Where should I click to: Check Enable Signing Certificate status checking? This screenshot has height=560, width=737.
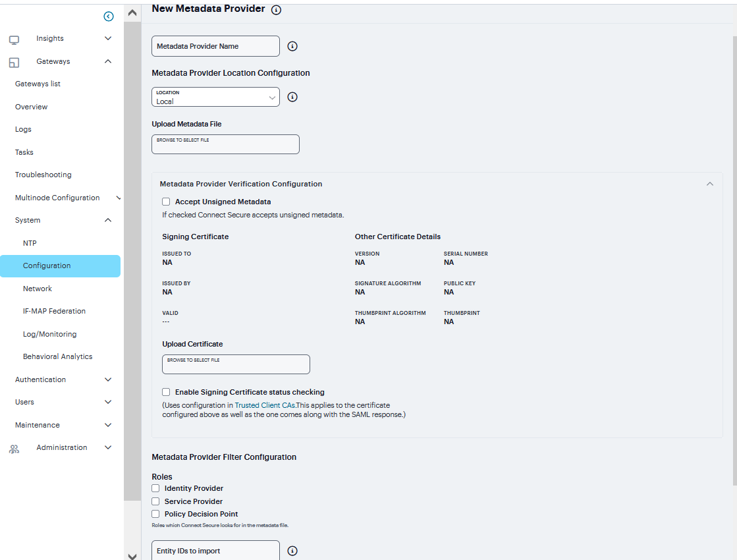166,392
